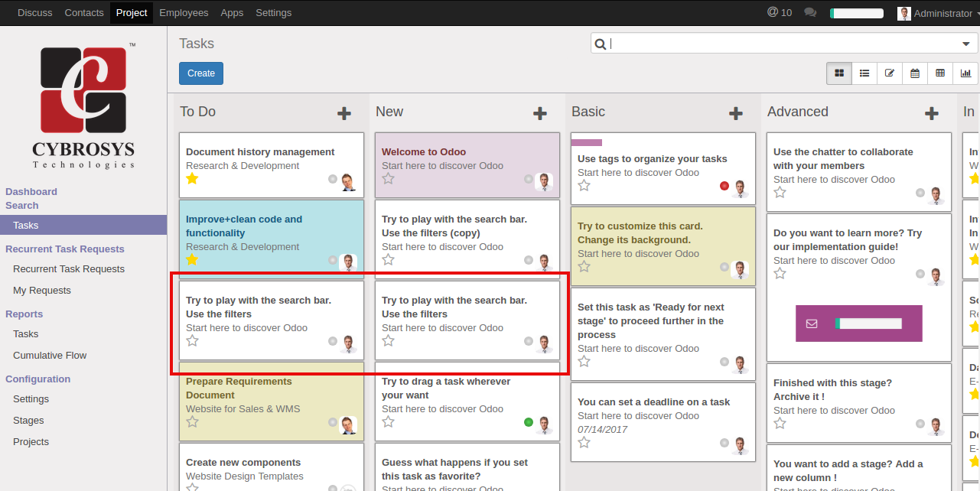Change grey state on Document history management
The width and height of the screenshot is (980, 491).
pos(333,179)
